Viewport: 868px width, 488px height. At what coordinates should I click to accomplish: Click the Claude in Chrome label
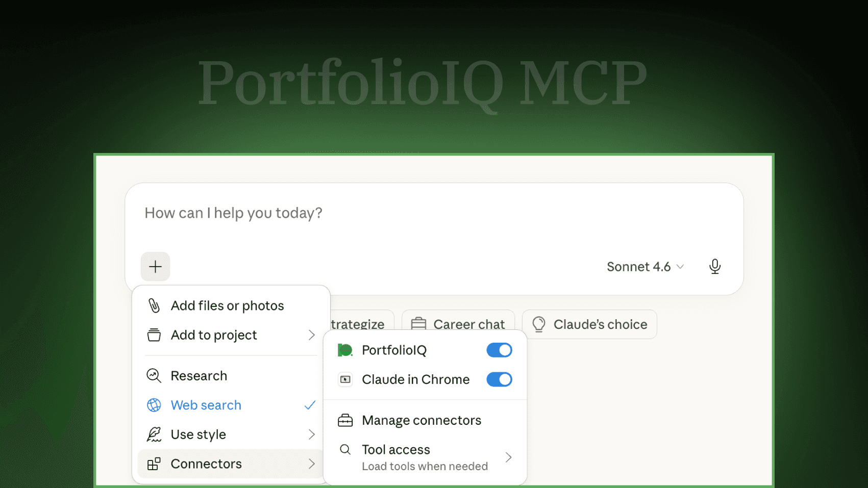tap(415, 379)
